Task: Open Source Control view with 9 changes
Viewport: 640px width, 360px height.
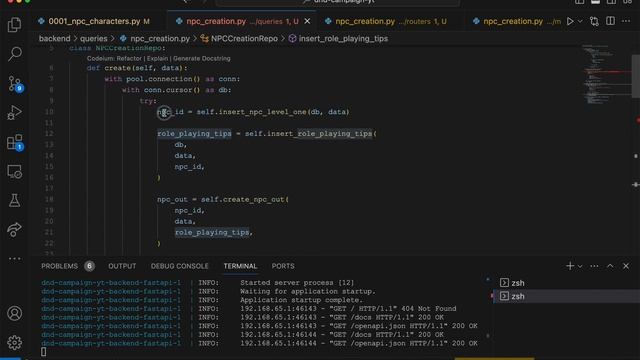Action: pyautogui.click(x=15, y=83)
